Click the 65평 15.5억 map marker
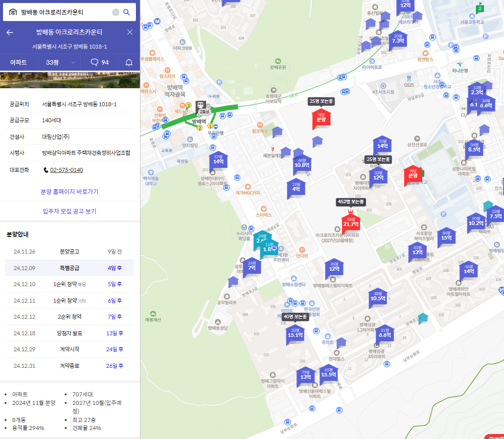 coord(328,373)
